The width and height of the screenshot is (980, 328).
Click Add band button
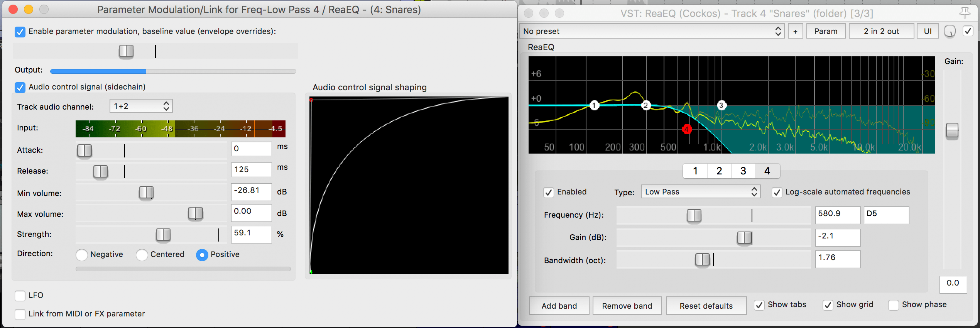(559, 306)
